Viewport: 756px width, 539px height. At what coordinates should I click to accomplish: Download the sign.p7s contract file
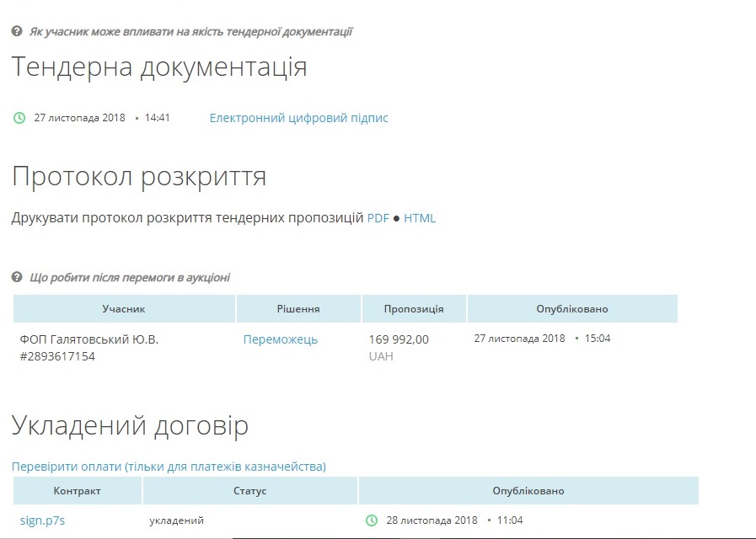click(x=42, y=520)
